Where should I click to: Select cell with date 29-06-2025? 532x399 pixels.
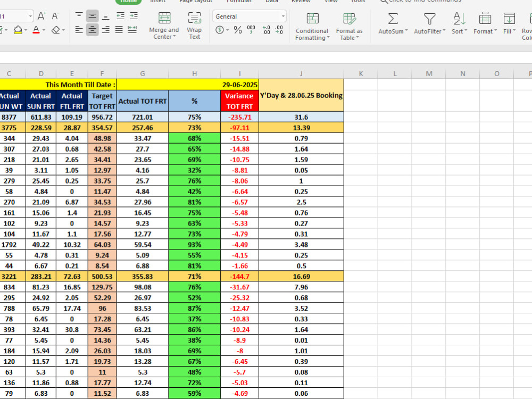pyautogui.click(x=188, y=85)
